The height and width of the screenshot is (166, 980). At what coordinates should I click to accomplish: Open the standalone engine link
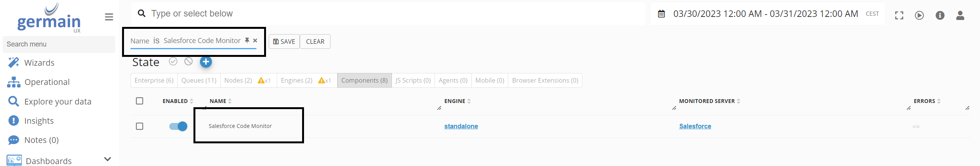pyautogui.click(x=461, y=126)
